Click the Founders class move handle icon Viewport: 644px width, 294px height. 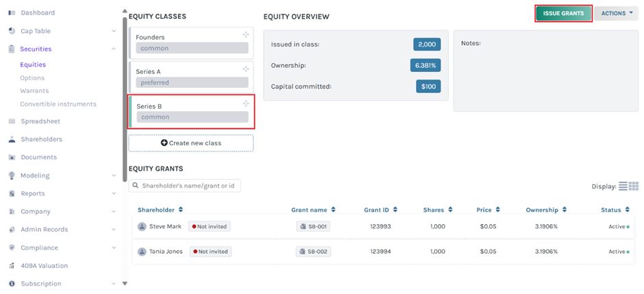246,34
